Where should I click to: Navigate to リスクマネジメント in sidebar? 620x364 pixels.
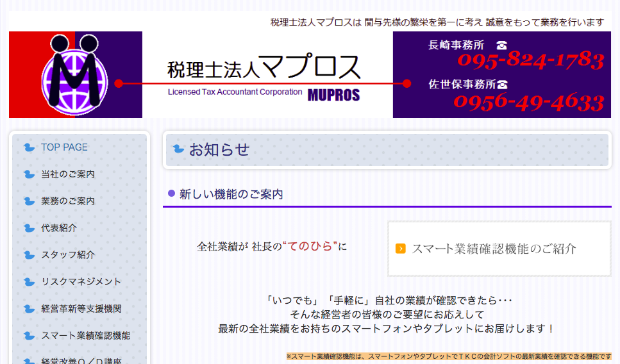81,282
